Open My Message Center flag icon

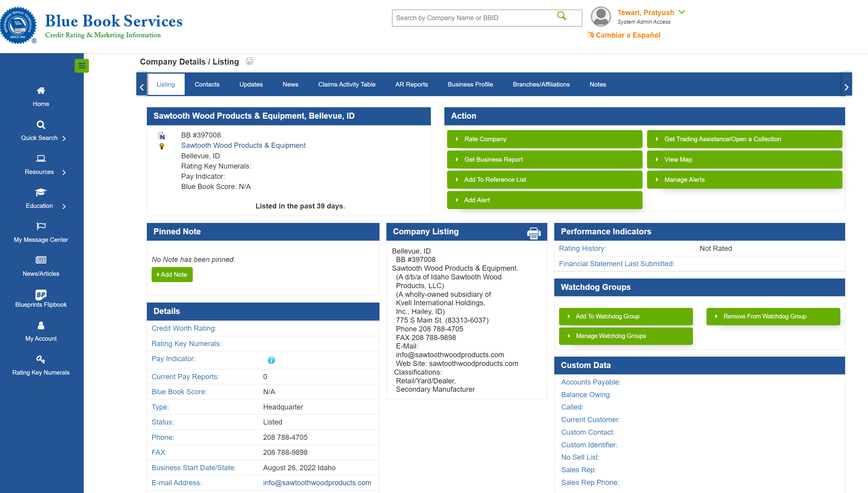tap(41, 226)
